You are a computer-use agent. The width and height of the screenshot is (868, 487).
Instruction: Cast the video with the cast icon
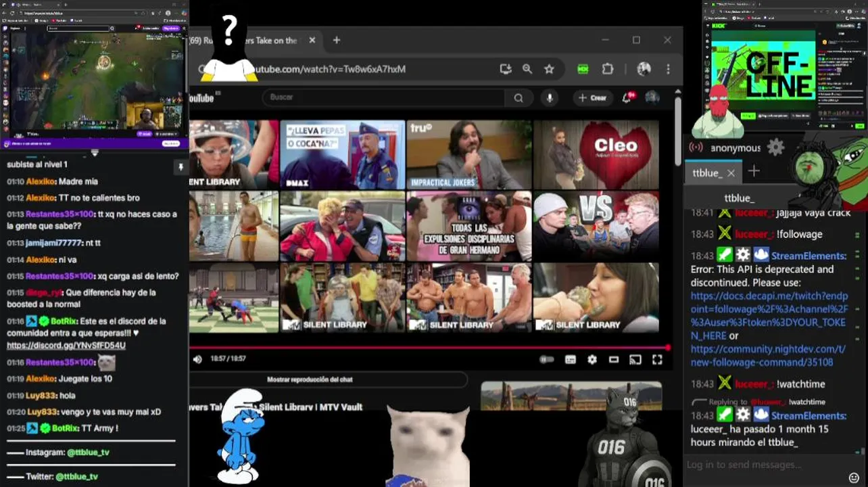(x=635, y=360)
